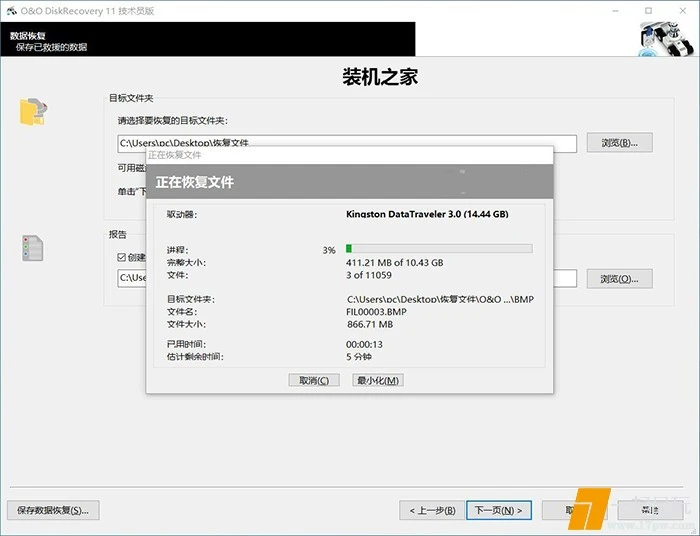Cancel file recovery with 取消(C) button

click(x=314, y=380)
